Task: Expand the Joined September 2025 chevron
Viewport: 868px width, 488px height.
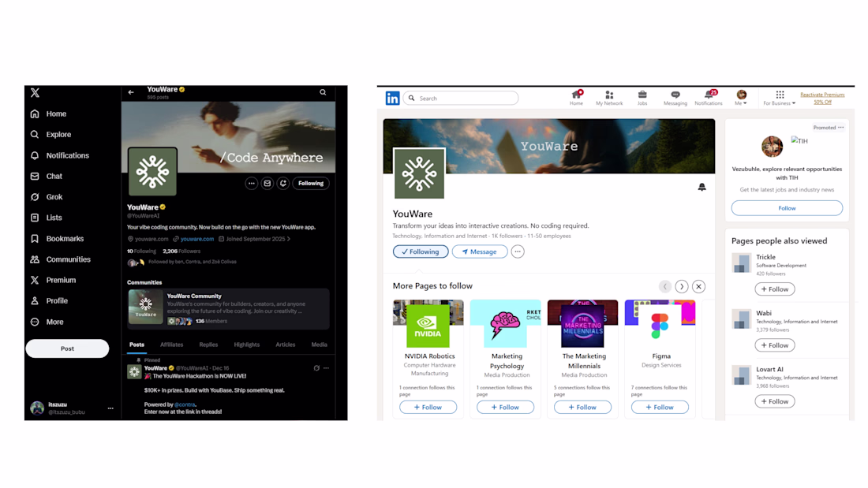Action: 288,239
